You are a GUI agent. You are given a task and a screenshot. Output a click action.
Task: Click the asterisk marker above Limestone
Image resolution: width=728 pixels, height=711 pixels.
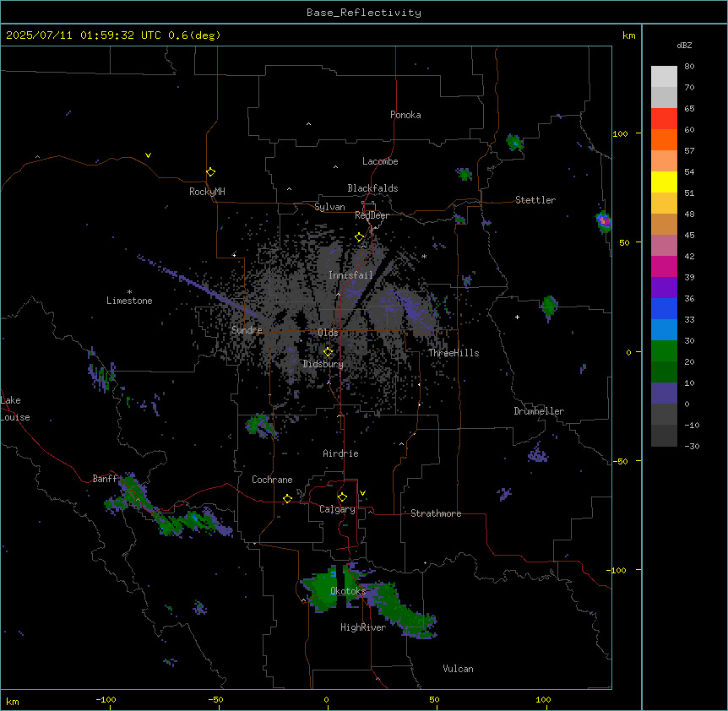click(x=129, y=292)
